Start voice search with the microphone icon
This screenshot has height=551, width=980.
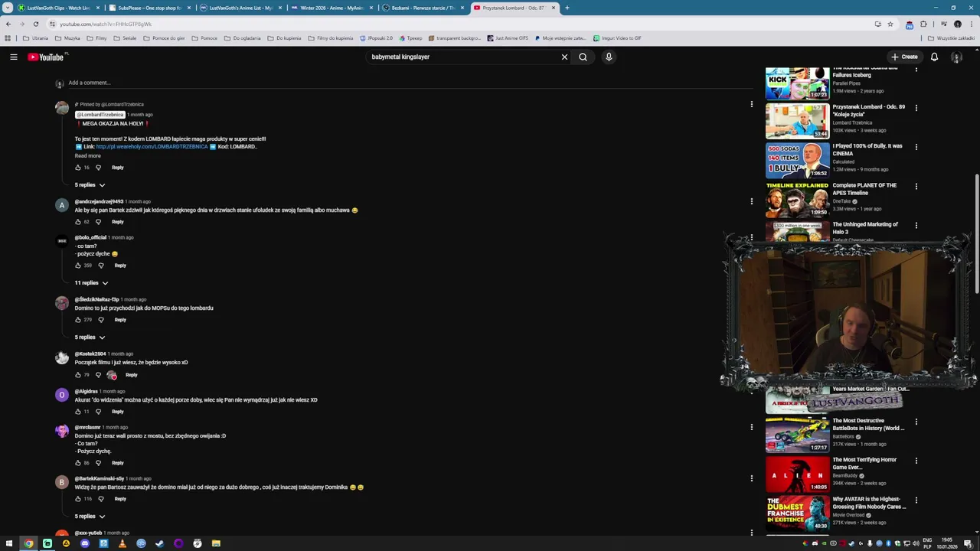point(609,57)
